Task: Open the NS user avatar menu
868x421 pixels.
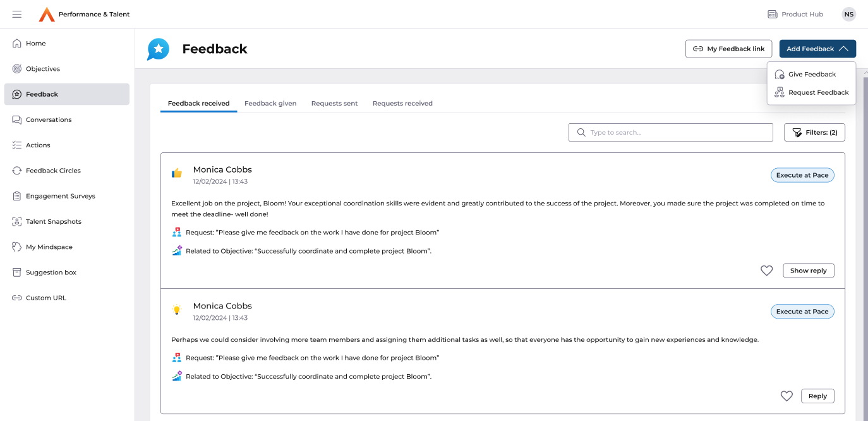Action: click(848, 15)
